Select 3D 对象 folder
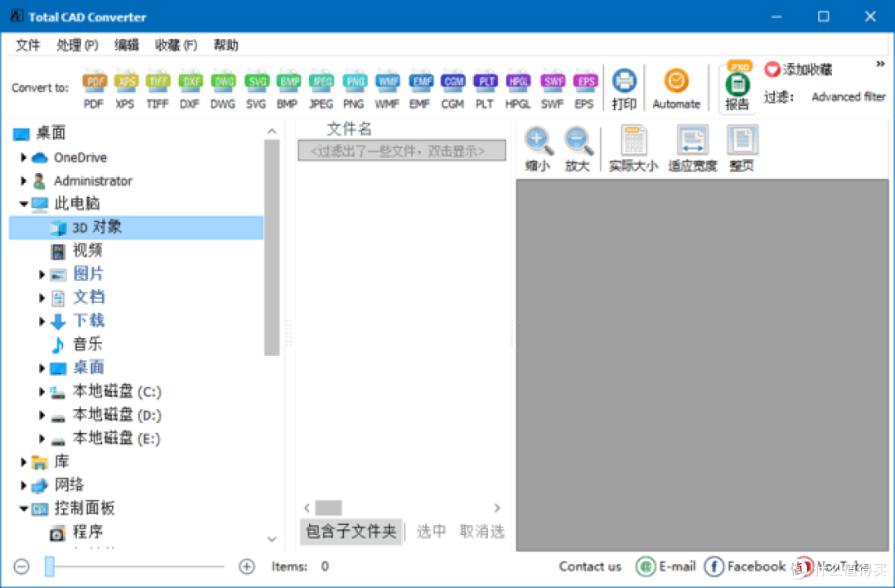The width and height of the screenshot is (895, 588). (136, 227)
